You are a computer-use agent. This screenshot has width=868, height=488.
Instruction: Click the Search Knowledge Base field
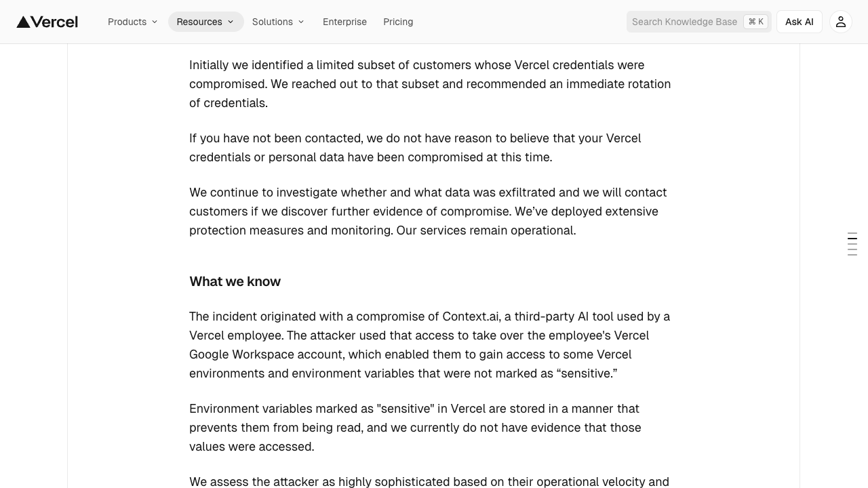pos(685,21)
